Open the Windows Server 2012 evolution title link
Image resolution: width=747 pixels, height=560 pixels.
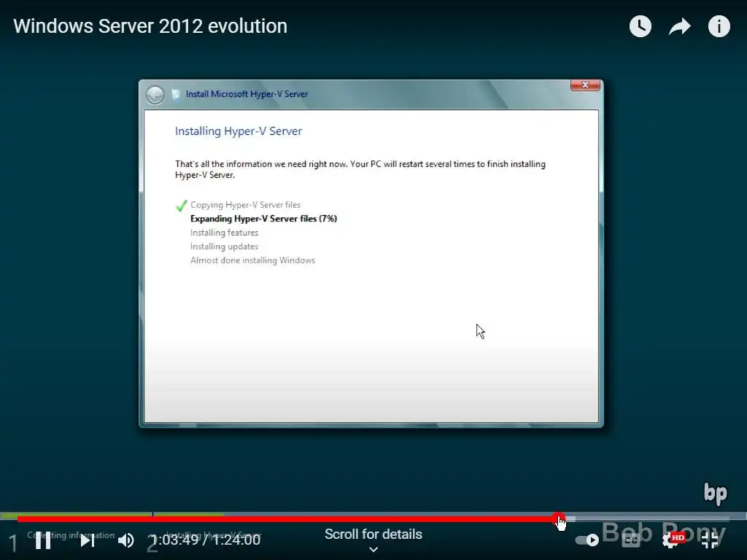150,26
